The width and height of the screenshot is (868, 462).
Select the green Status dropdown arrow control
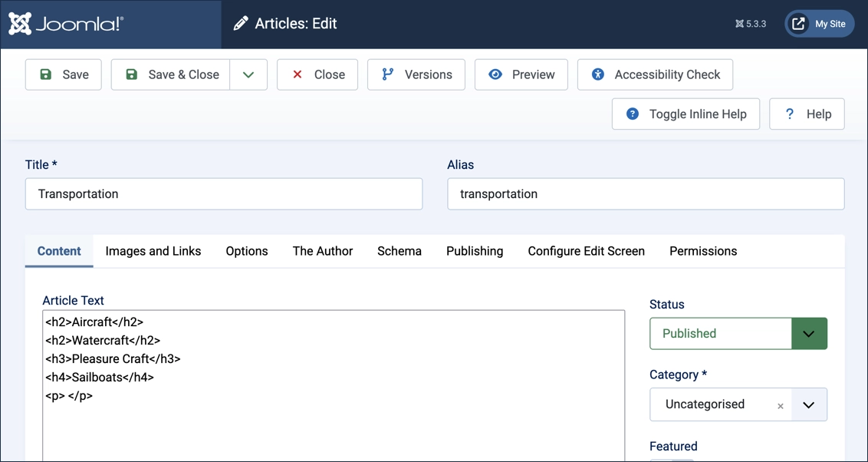pyautogui.click(x=809, y=333)
